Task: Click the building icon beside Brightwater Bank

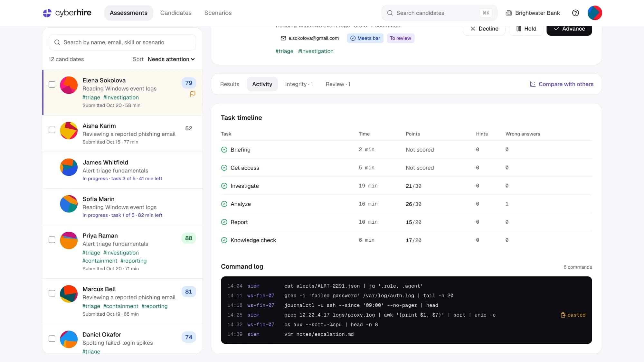Action: point(509,13)
